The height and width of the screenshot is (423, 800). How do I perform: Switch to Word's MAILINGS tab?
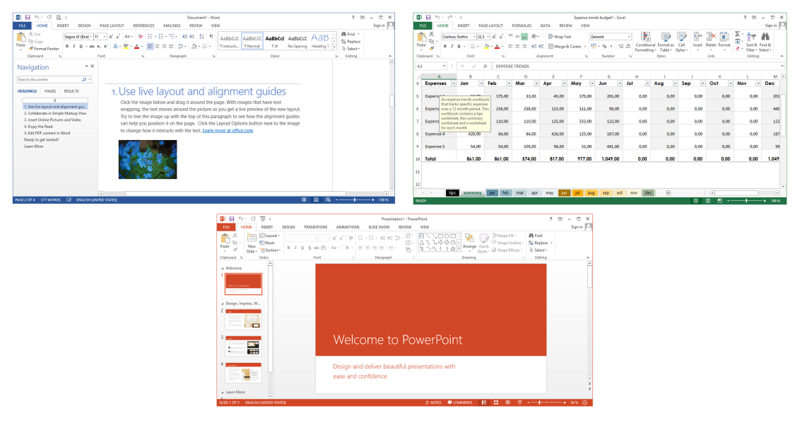coord(172,26)
